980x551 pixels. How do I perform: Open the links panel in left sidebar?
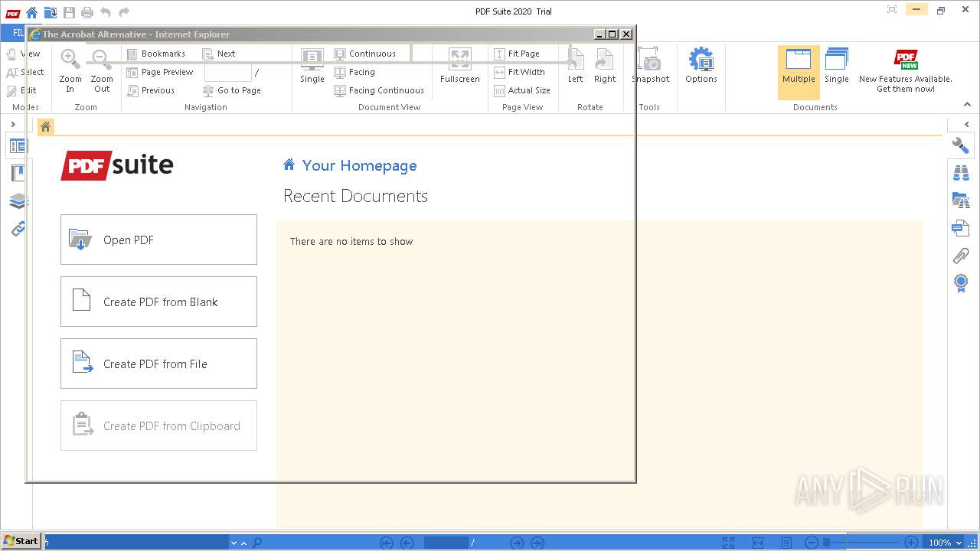(18, 229)
